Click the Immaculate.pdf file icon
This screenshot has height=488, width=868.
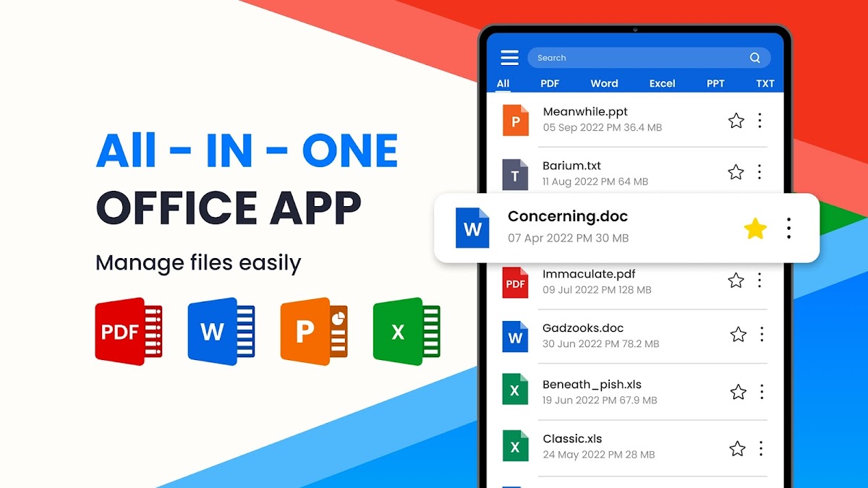(x=516, y=283)
